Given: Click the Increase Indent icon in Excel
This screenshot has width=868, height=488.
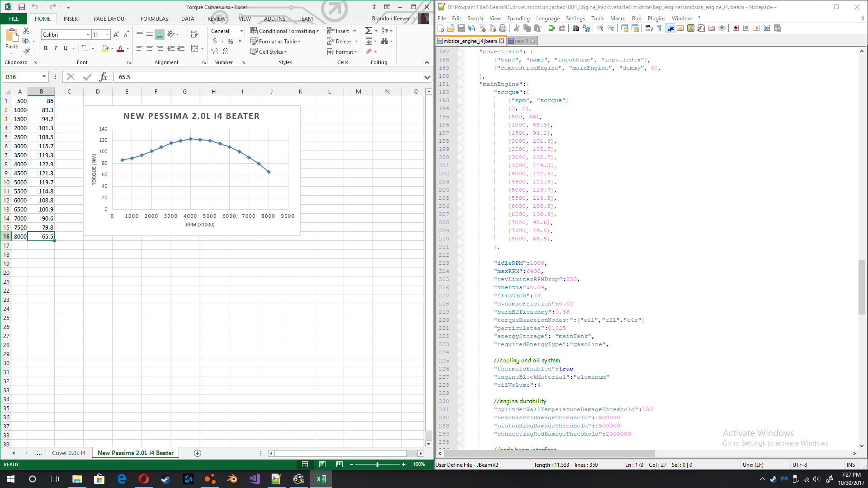Looking at the screenshot, I should 181,48.
